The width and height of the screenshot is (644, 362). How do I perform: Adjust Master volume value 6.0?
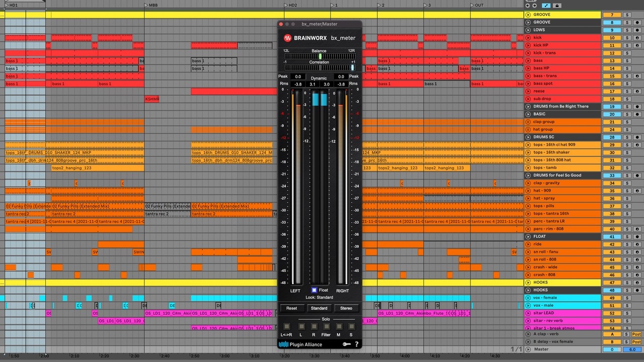tap(632, 349)
